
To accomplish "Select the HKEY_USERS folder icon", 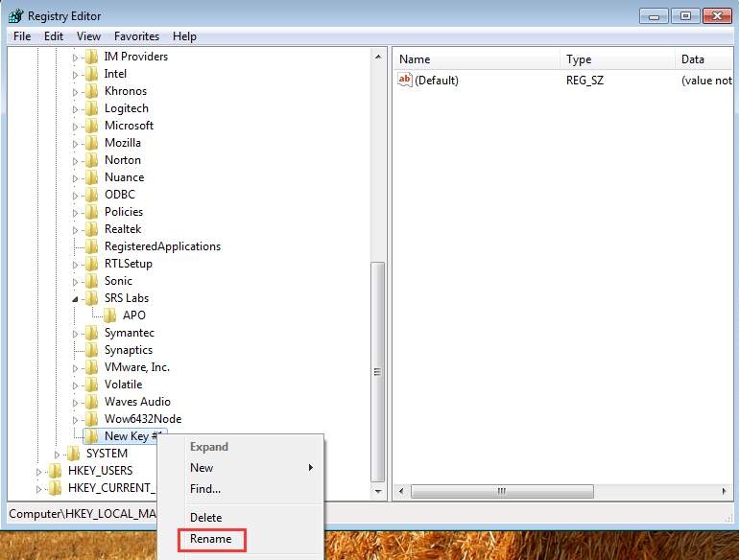I will 56,471.
